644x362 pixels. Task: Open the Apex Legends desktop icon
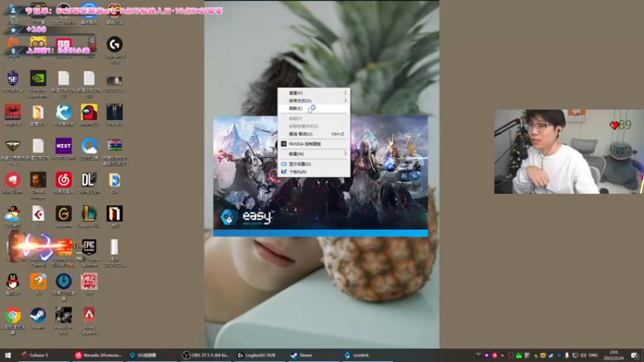pyautogui.click(x=89, y=319)
